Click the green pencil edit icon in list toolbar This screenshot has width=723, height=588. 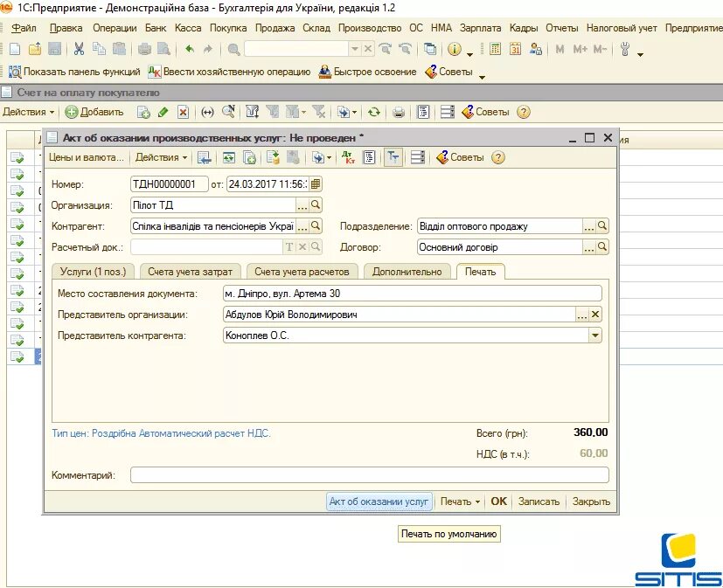pos(163,112)
